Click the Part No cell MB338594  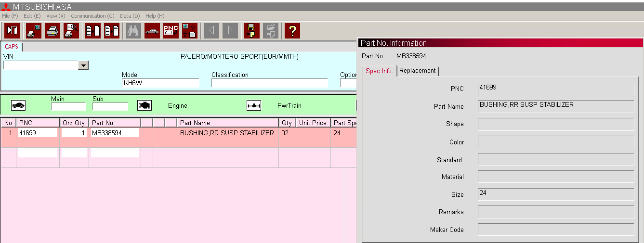[115, 133]
